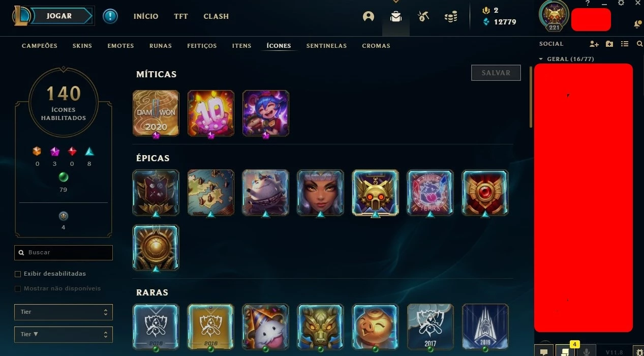Open the profile icon in top bar
The image size is (644, 356).
(x=369, y=16)
